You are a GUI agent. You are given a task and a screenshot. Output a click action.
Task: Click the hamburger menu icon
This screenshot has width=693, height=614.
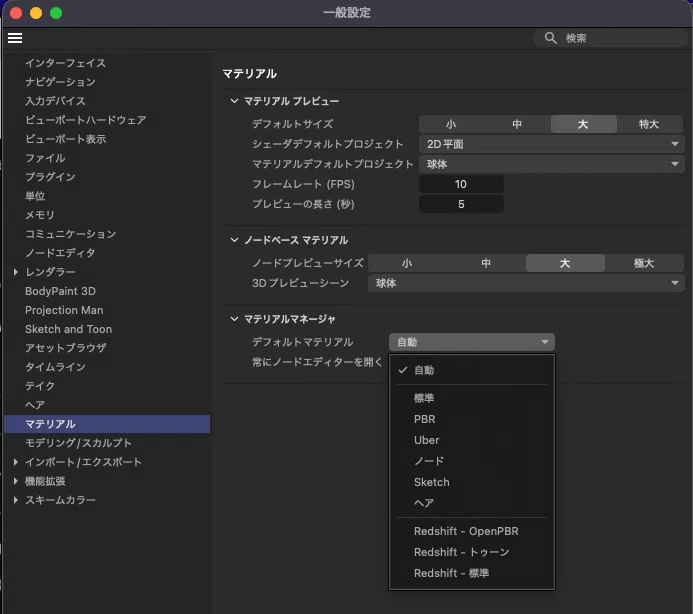[x=14, y=38]
